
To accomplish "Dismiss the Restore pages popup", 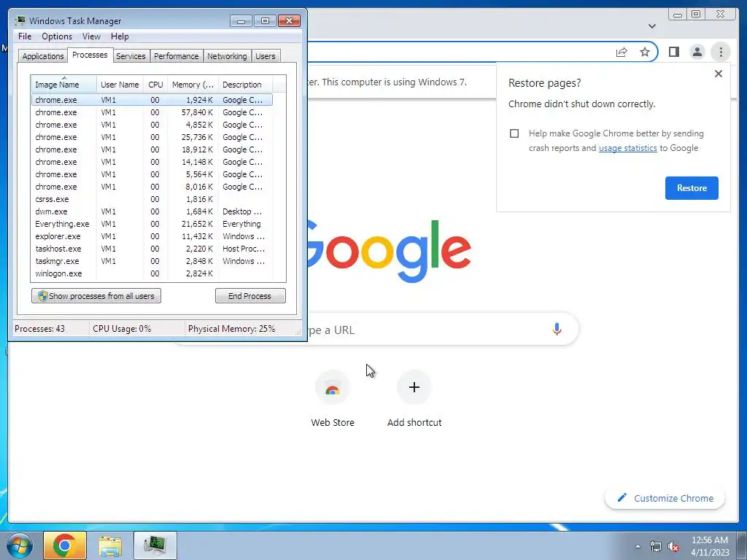I will click(719, 74).
